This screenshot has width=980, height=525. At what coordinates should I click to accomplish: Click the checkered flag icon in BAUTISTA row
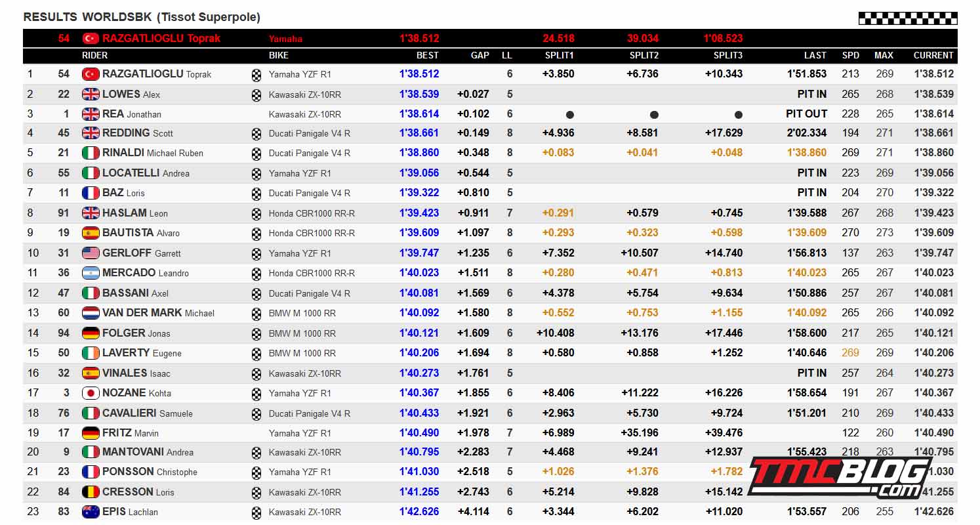pyautogui.click(x=256, y=234)
